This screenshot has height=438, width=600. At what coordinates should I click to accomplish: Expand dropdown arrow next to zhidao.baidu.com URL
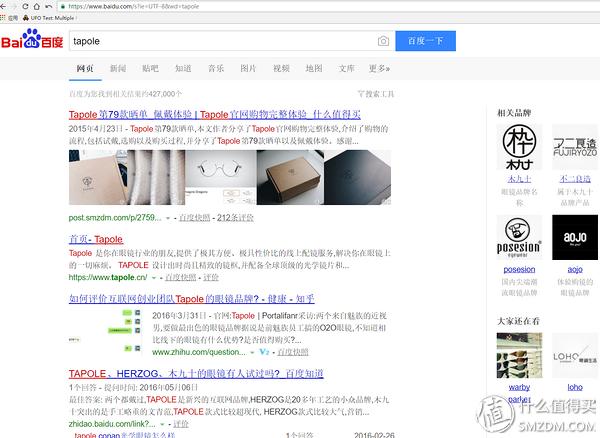[x=162, y=424]
